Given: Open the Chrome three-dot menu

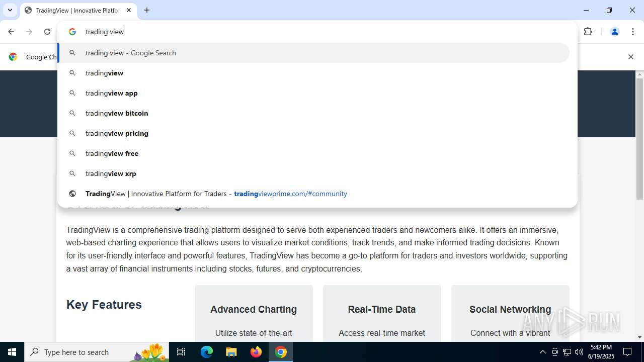Looking at the screenshot, I should (x=633, y=32).
